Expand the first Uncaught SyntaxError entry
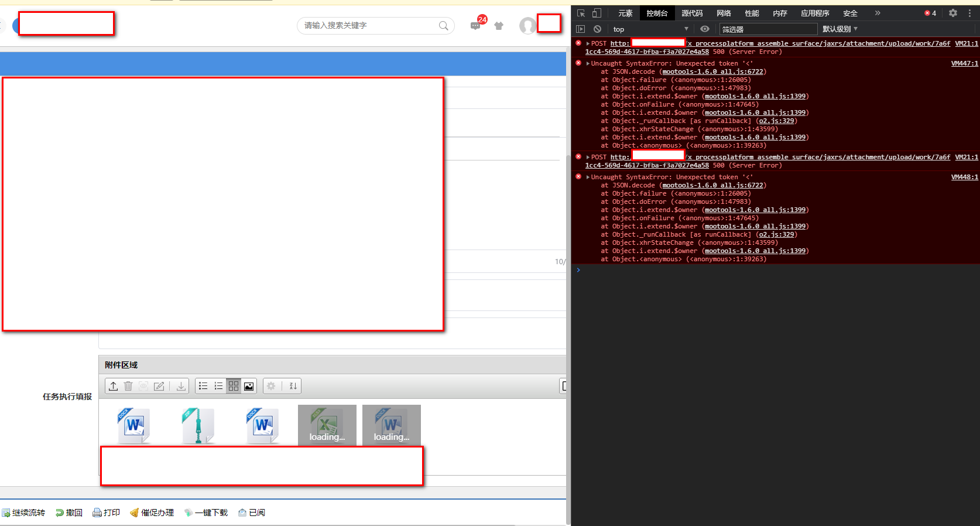The image size is (980, 526). point(588,63)
